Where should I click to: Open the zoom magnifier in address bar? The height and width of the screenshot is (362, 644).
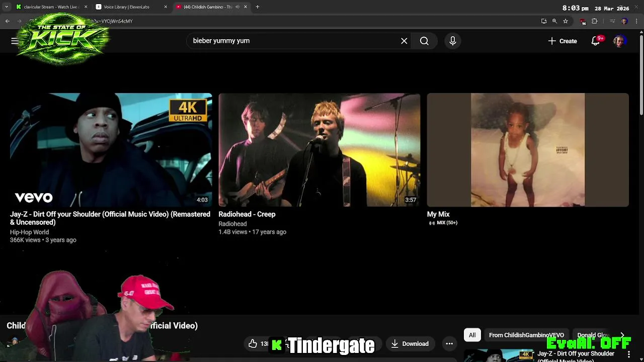[554, 21]
